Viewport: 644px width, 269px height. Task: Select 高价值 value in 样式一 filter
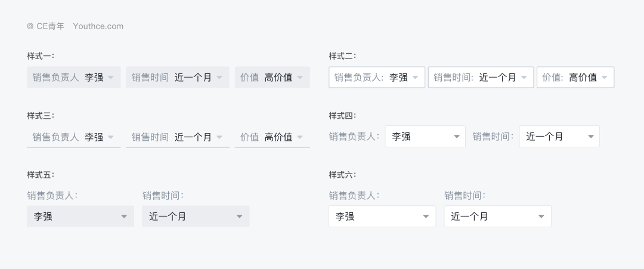point(278,78)
